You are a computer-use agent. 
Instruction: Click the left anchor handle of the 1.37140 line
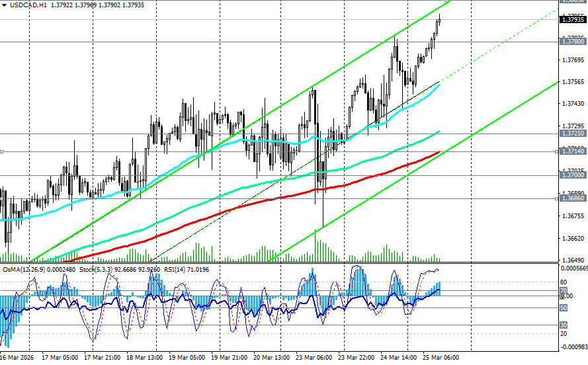tap(1, 152)
